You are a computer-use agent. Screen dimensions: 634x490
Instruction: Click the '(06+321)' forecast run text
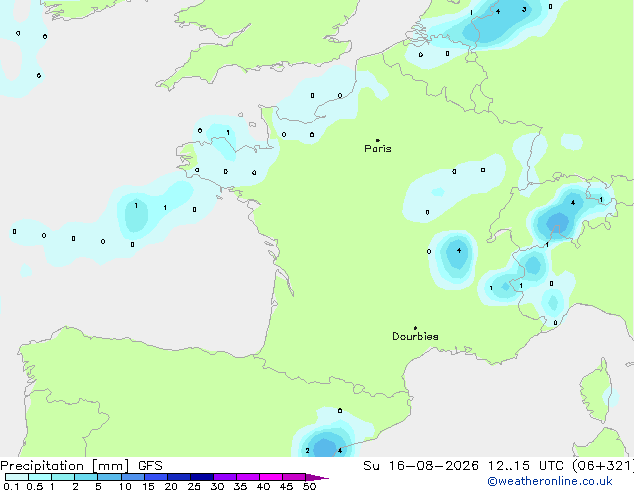[603, 466]
